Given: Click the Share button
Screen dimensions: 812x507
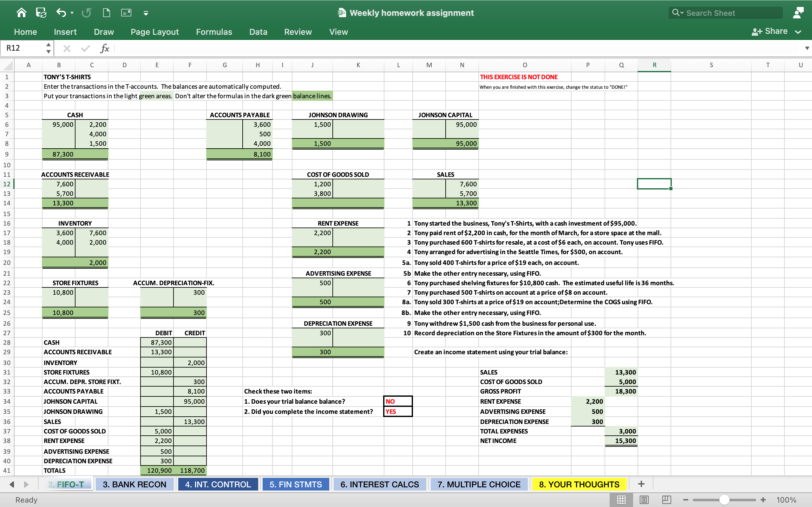Looking at the screenshot, I should point(770,31).
